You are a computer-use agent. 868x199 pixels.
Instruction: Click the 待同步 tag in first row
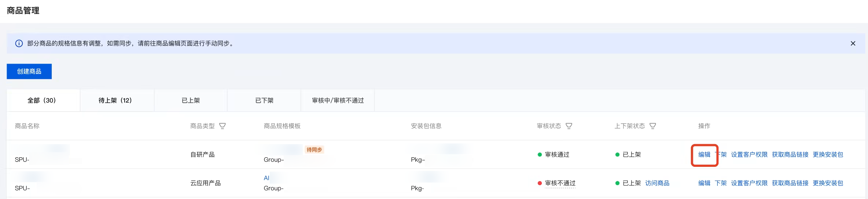pyautogui.click(x=314, y=150)
